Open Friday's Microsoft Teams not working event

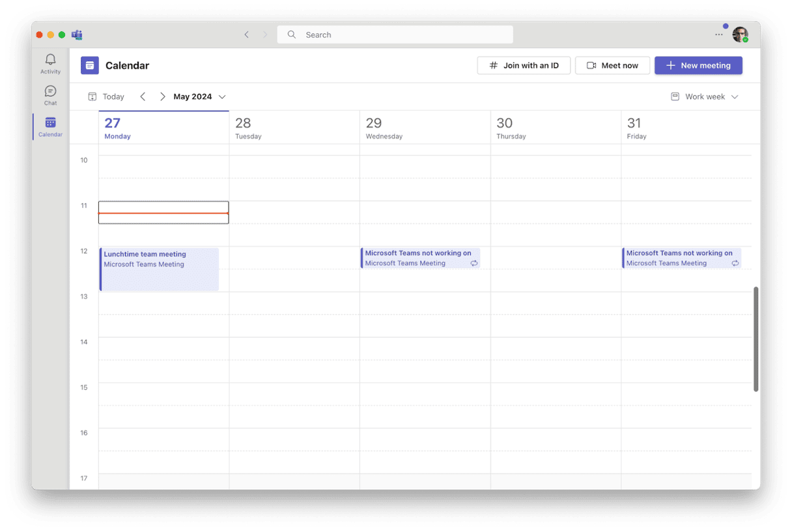tap(681, 258)
